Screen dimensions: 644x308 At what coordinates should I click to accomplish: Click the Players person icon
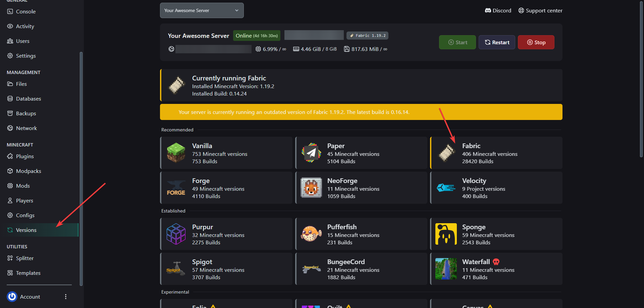(10, 200)
